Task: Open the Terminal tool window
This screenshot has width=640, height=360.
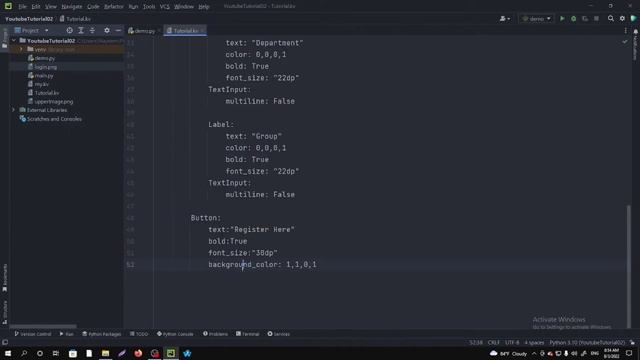Action: [x=247, y=334]
